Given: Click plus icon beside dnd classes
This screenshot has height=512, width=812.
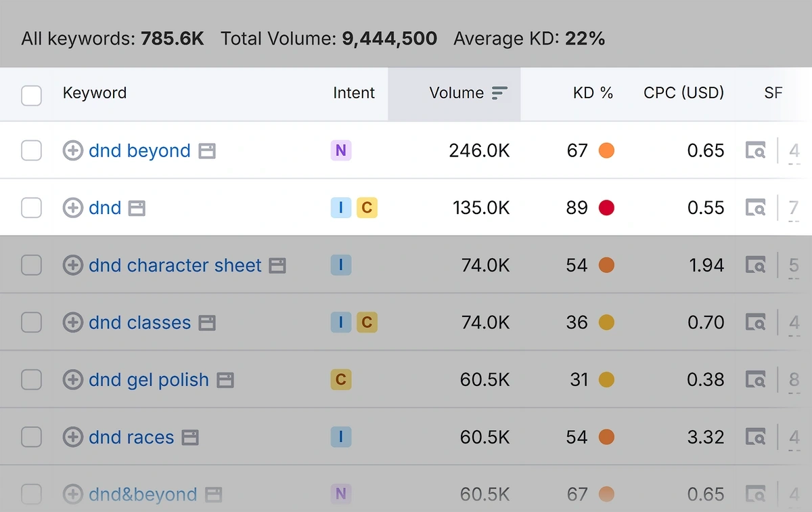Looking at the screenshot, I should (72, 322).
